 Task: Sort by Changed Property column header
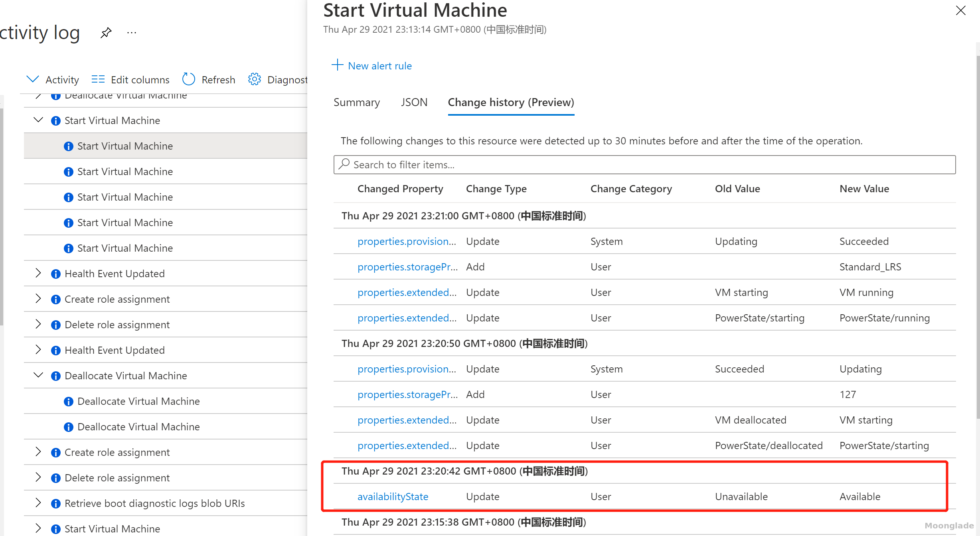[x=400, y=189]
